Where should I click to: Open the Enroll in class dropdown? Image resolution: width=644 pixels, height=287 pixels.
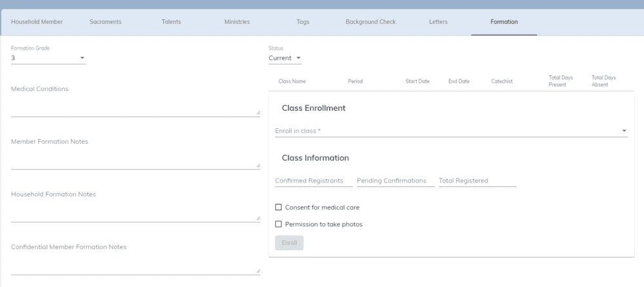coord(451,131)
